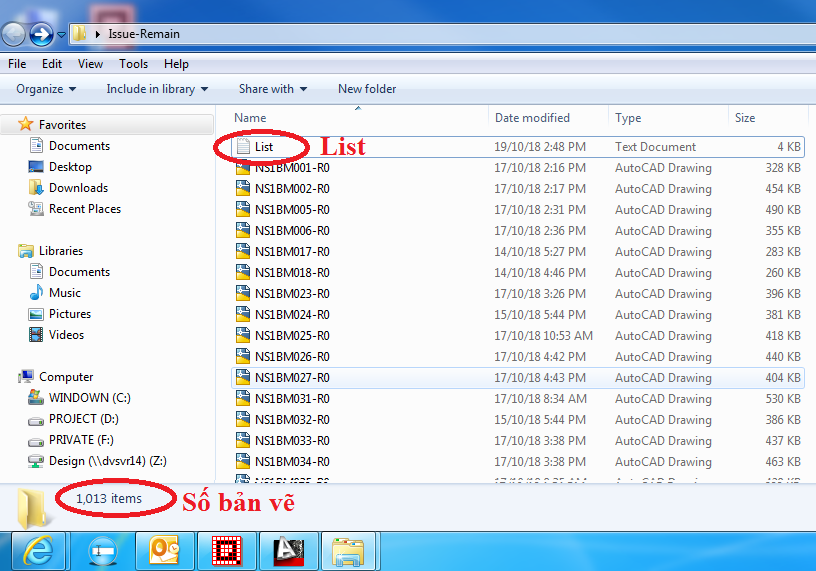The height and width of the screenshot is (571, 816).
Task: Click the New folder button
Action: 367,89
